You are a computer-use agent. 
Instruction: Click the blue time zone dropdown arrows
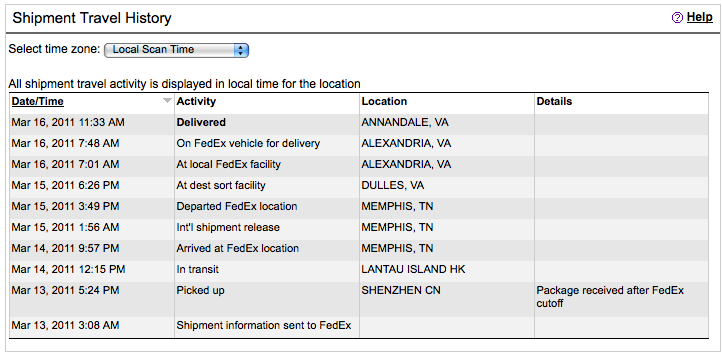[x=241, y=50]
